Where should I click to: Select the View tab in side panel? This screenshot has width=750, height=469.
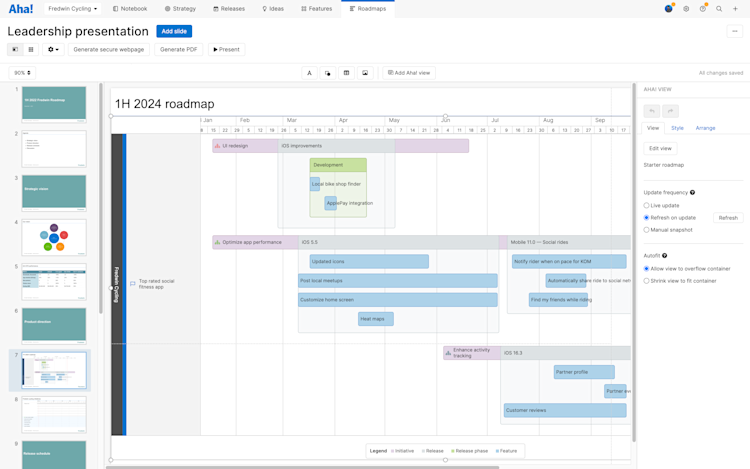point(653,128)
